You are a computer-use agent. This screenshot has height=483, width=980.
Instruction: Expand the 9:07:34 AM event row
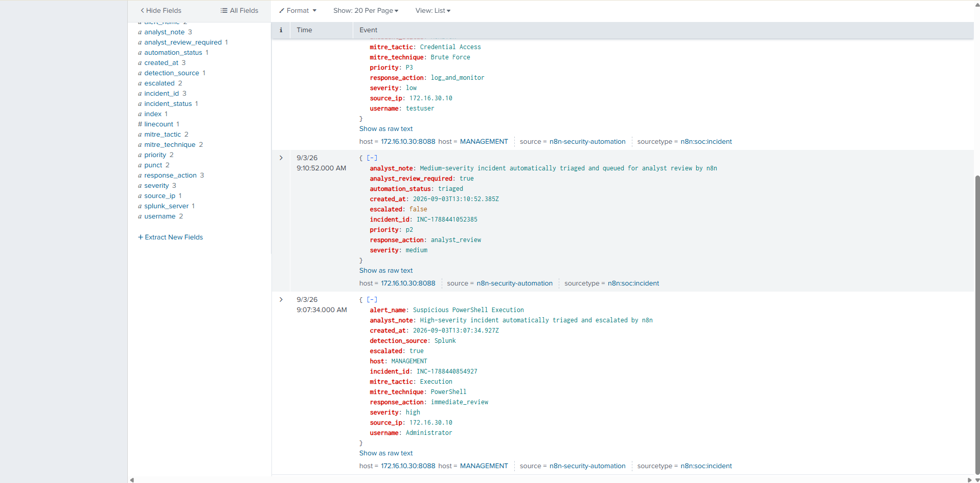[281, 299]
